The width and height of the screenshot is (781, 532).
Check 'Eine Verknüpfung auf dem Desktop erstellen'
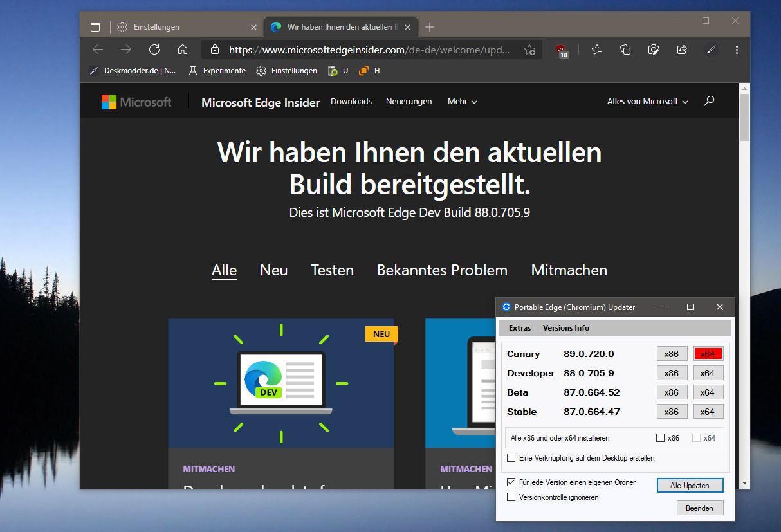pyautogui.click(x=511, y=458)
